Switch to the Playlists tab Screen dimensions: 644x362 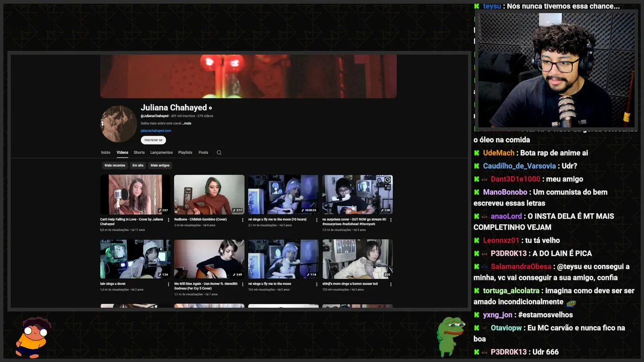click(x=185, y=152)
